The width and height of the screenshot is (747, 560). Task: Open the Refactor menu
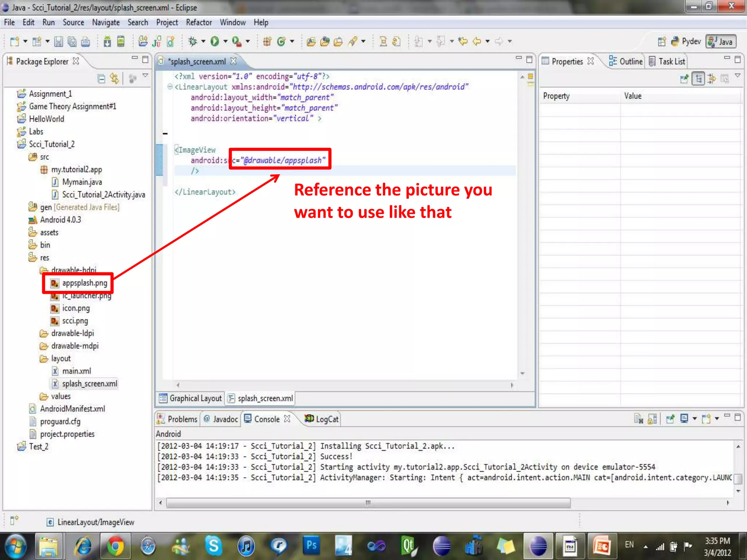199,23
